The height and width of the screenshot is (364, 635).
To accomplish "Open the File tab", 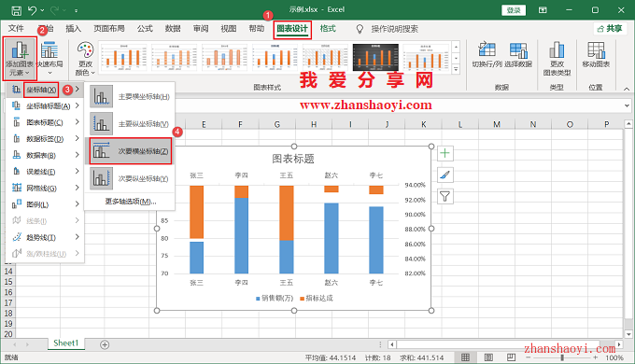I will click(x=16, y=29).
